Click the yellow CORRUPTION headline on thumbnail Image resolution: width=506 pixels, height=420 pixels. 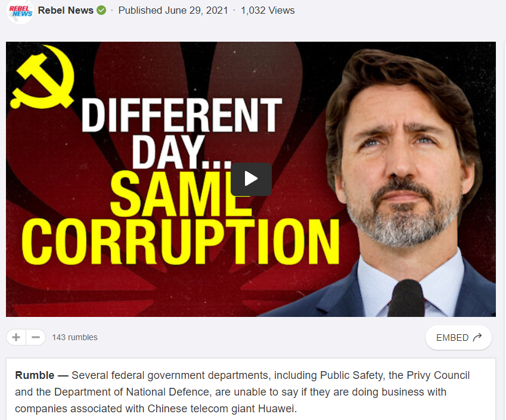[181, 241]
